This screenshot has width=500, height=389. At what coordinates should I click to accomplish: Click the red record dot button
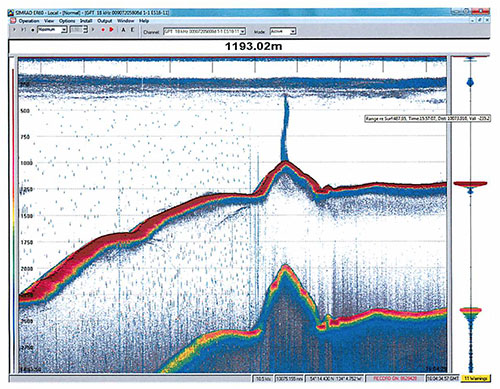(103, 30)
